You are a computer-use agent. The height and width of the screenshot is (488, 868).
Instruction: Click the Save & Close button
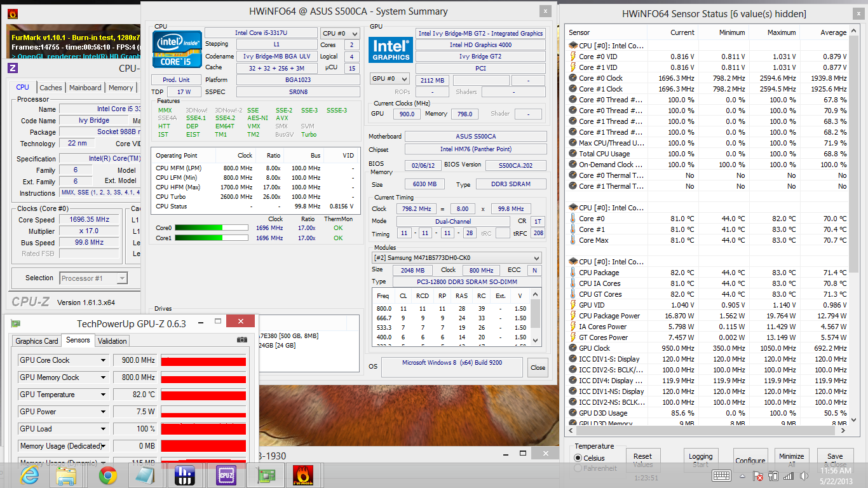coord(834,460)
